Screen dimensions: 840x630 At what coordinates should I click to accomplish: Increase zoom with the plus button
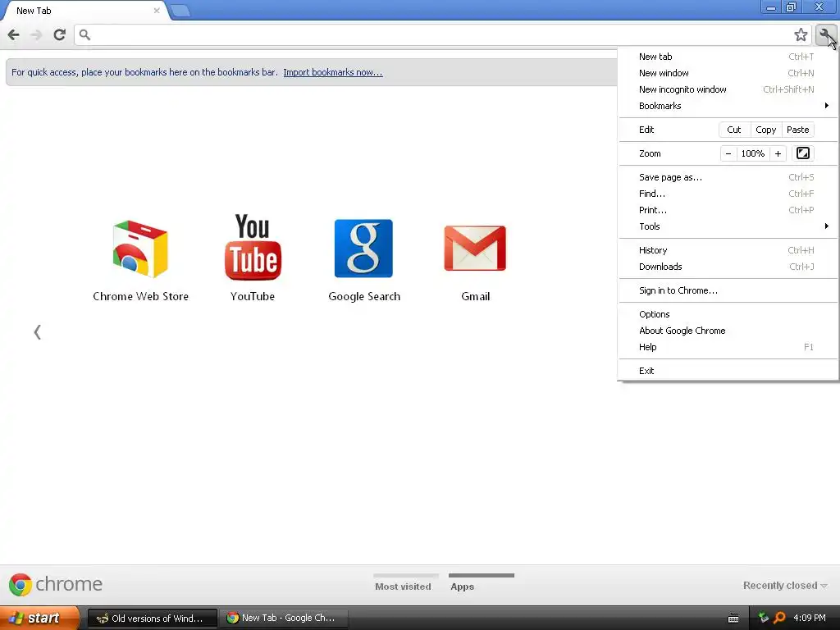click(x=778, y=153)
